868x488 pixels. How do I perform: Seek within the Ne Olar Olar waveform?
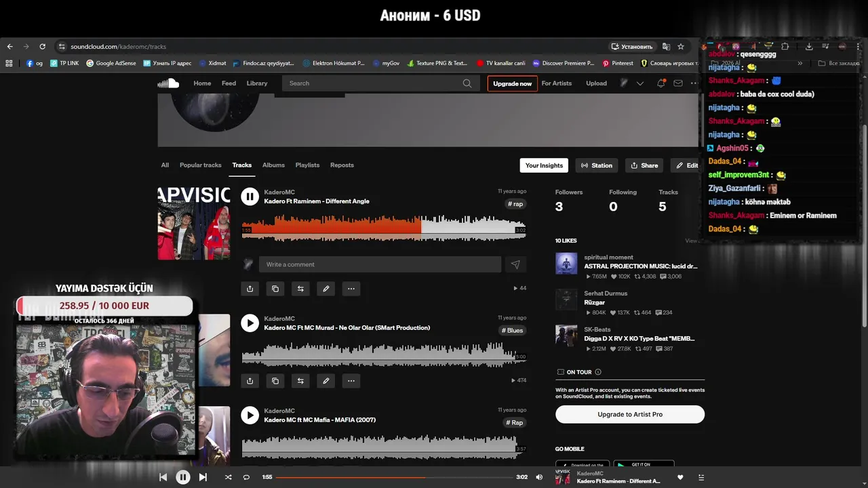click(x=384, y=353)
